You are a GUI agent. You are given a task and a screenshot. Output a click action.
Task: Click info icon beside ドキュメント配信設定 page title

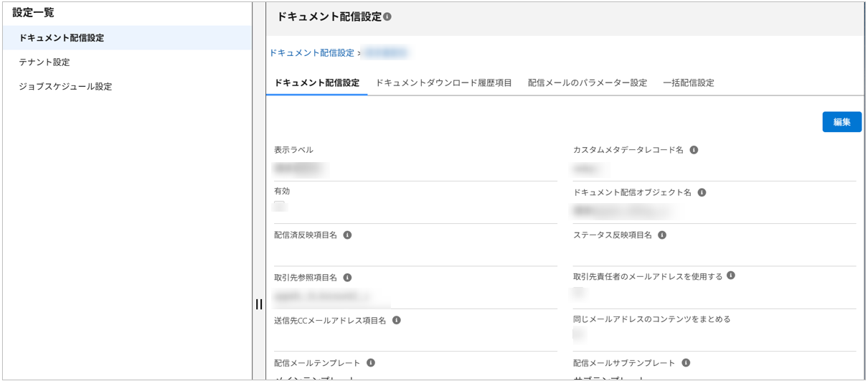click(x=387, y=17)
